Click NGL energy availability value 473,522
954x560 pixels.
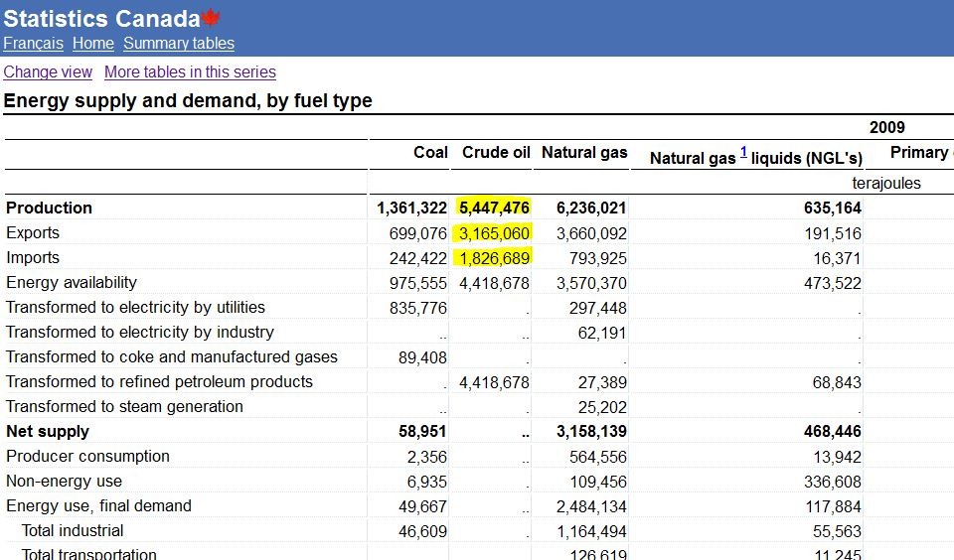(833, 283)
